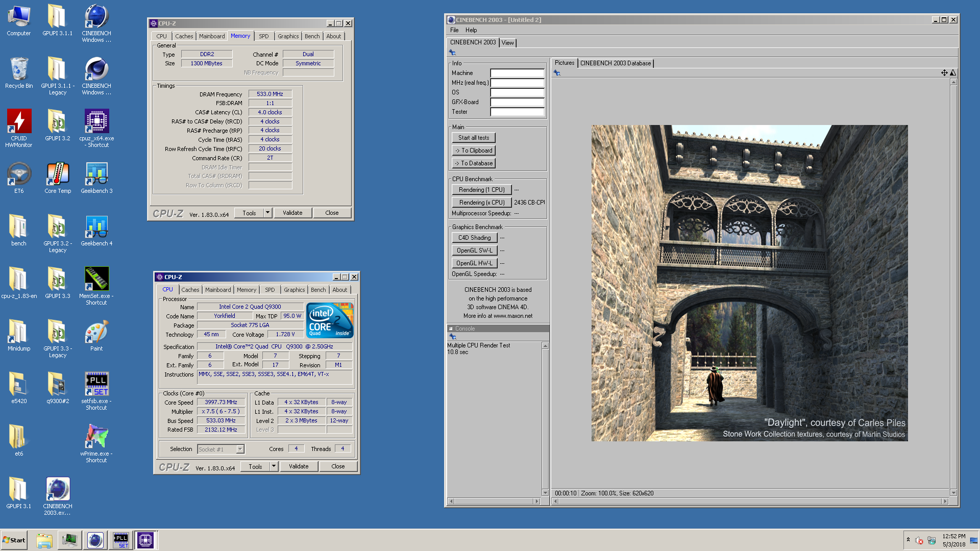Viewport: 980px width, 551px height.
Task: Open the Recycle Bin icon
Action: click(x=19, y=73)
